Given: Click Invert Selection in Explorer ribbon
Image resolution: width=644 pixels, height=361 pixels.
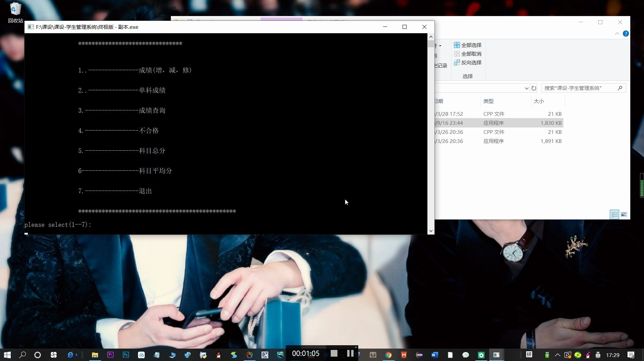Looking at the screenshot, I should (x=468, y=62).
